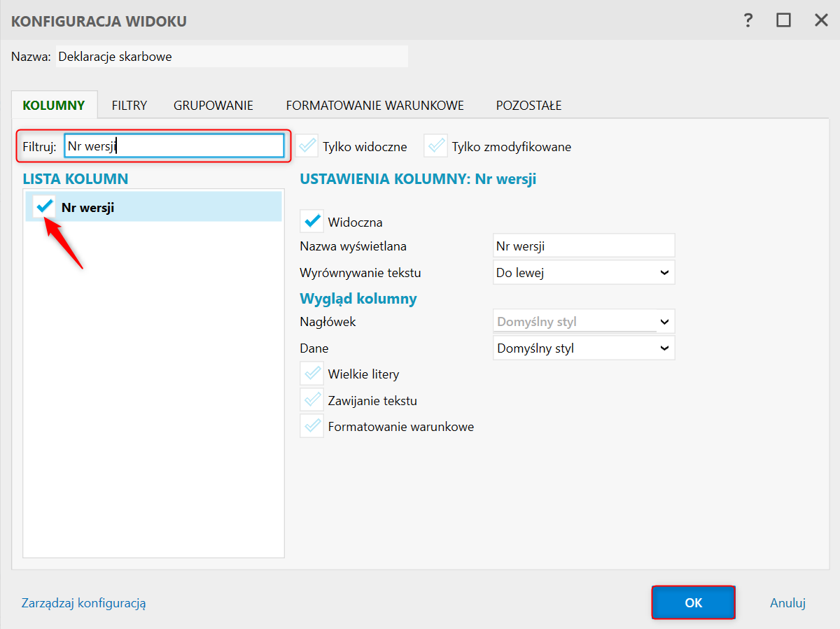Click the Nazwa wyświetlana text field
840x629 pixels.
(584, 246)
